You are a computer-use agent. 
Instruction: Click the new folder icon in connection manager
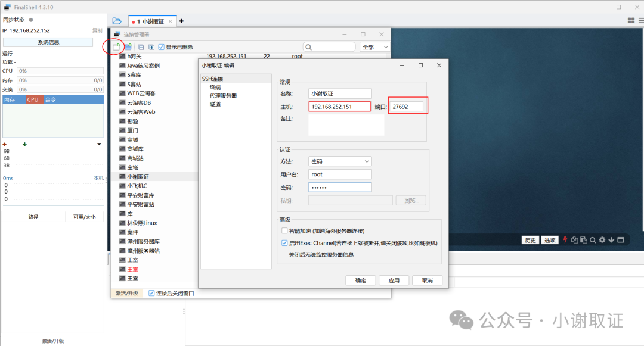pos(129,46)
